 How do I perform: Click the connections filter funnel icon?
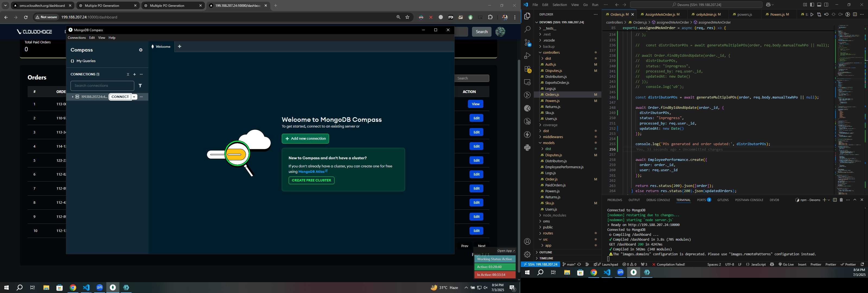[x=141, y=86]
